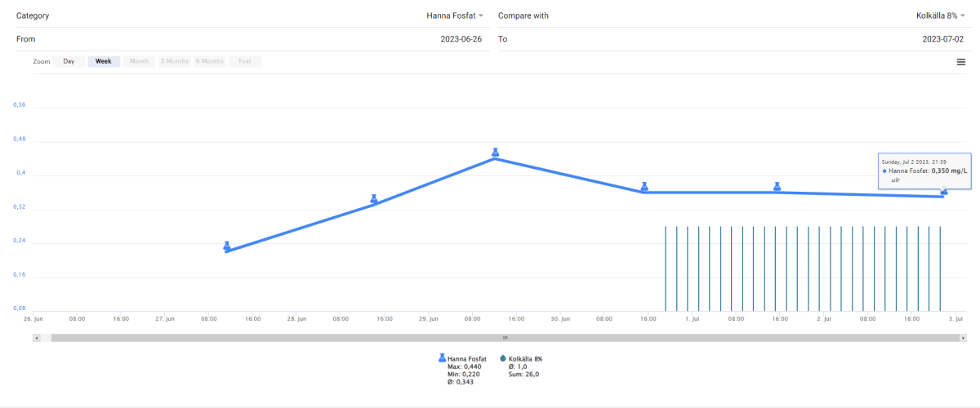Viewport: 980px width, 408px height.
Task: Click the flask marker on 30 Jun
Action: click(x=644, y=187)
